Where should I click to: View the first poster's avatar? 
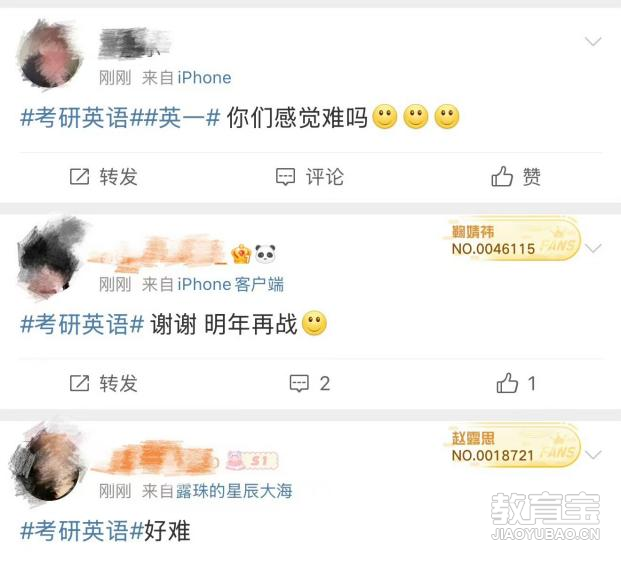[50, 54]
